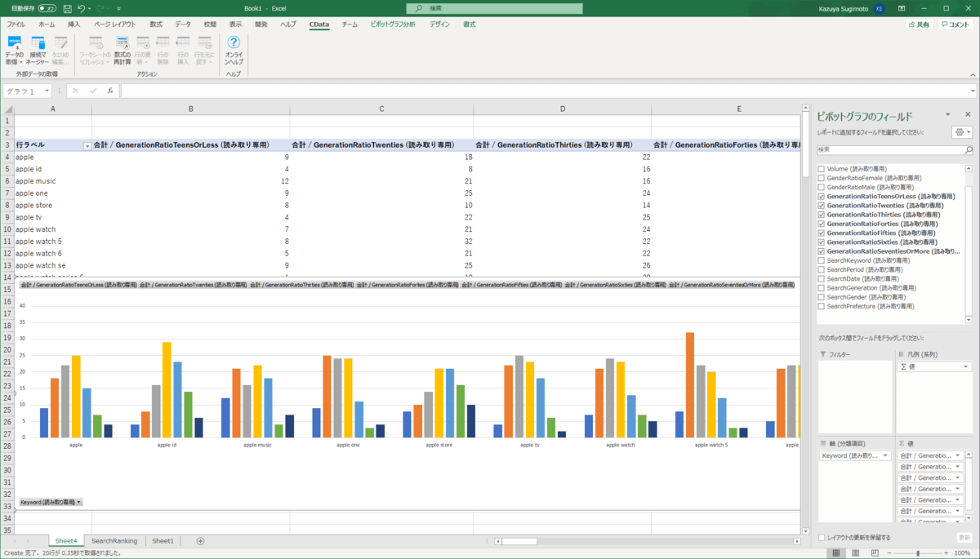The width and height of the screenshot is (980, 559).
Task: Uncheck the GenerationRatioTwenties field checkbox
Action: [x=821, y=206]
